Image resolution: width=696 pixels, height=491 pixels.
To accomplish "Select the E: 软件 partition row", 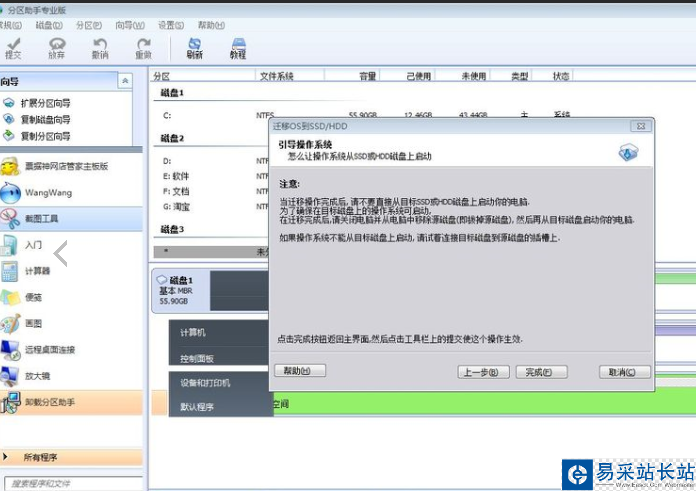I will coord(211,176).
